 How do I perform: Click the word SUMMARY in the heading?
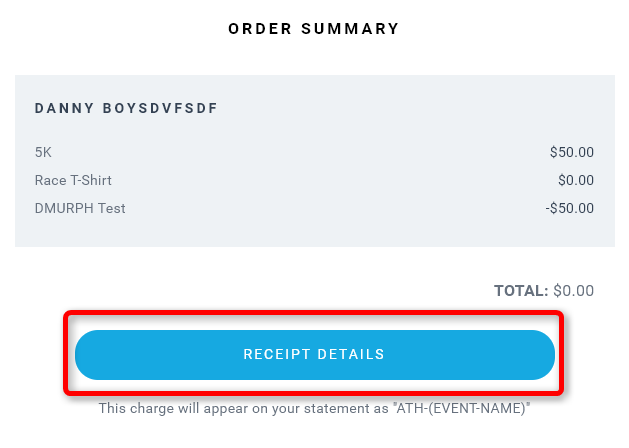[x=350, y=29]
